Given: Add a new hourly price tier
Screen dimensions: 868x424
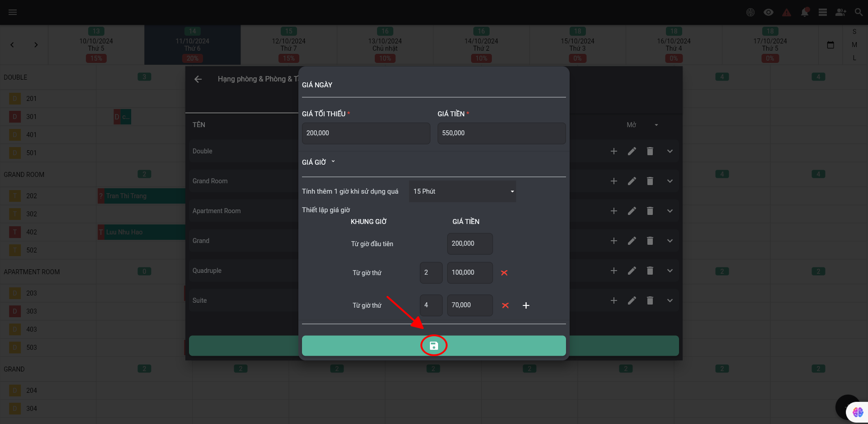Looking at the screenshot, I should pyautogui.click(x=526, y=305).
